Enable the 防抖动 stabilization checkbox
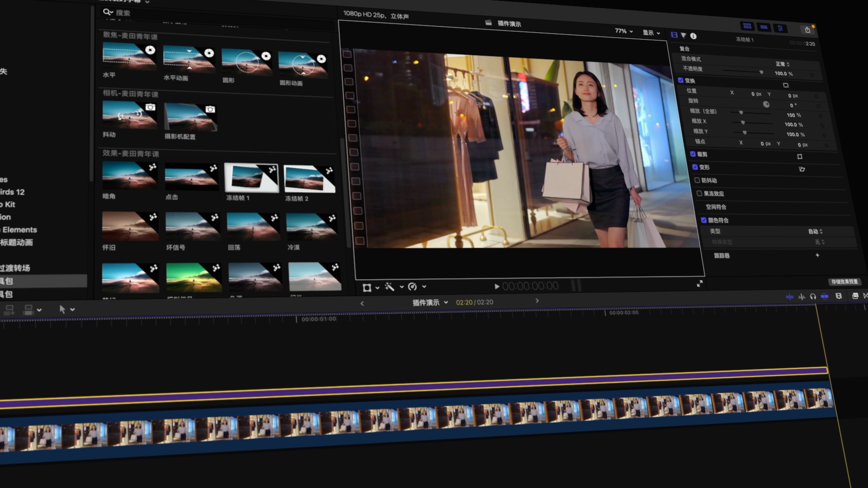Viewport: 868px width, 488px height. point(697,180)
